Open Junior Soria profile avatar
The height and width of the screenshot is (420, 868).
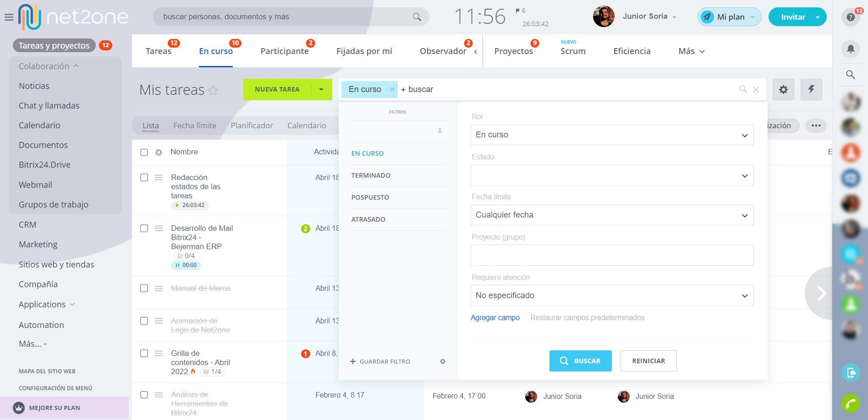pyautogui.click(x=604, y=16)
